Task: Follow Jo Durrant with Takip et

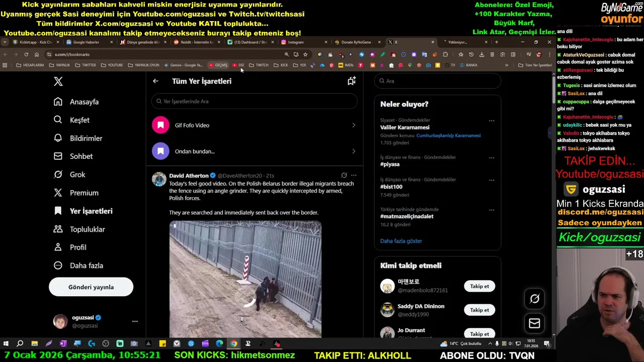Action: click(479, 333)
